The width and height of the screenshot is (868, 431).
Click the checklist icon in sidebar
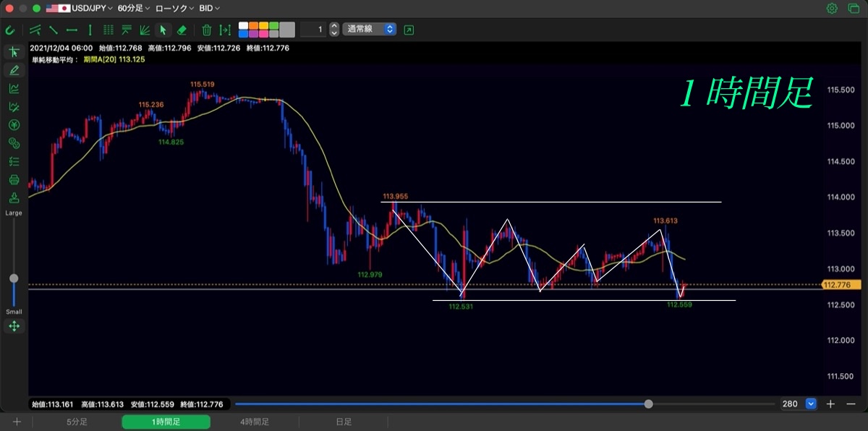coord(14,161)
